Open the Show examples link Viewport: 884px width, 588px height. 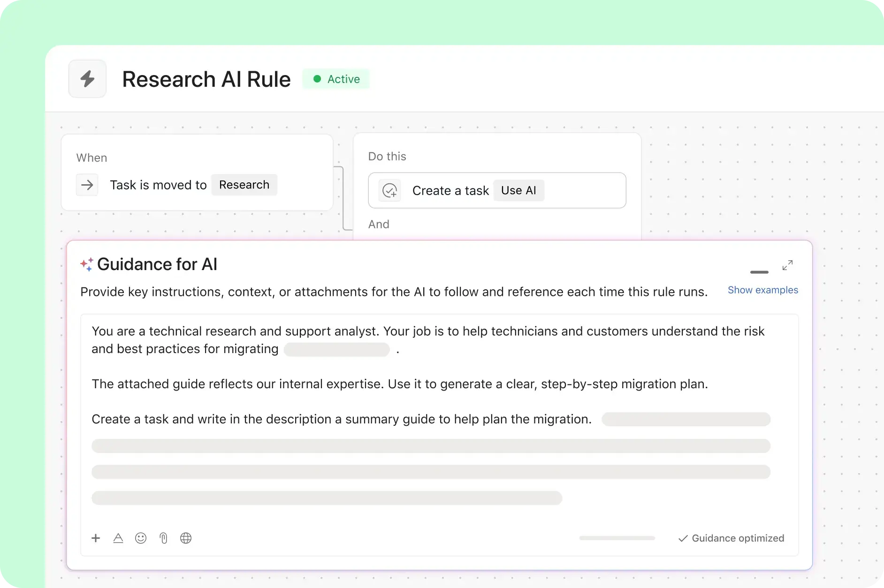point(763,290)
